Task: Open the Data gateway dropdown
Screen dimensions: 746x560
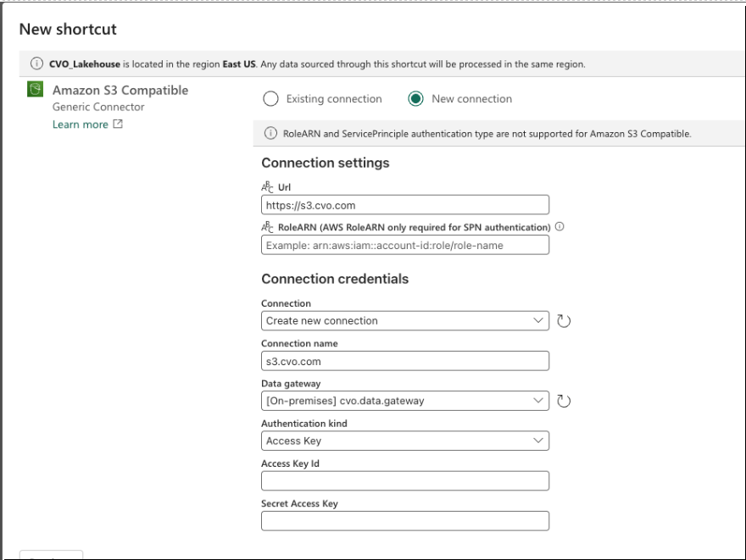Action: (x=405, y=401)
